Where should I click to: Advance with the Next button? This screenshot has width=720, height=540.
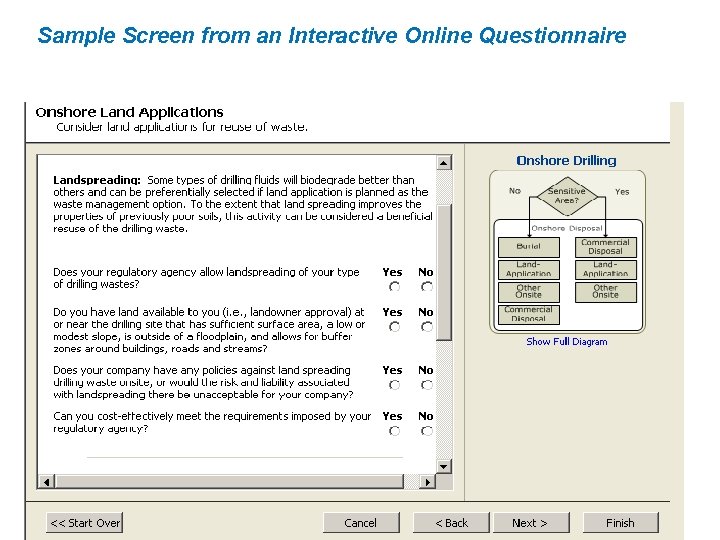530,523
